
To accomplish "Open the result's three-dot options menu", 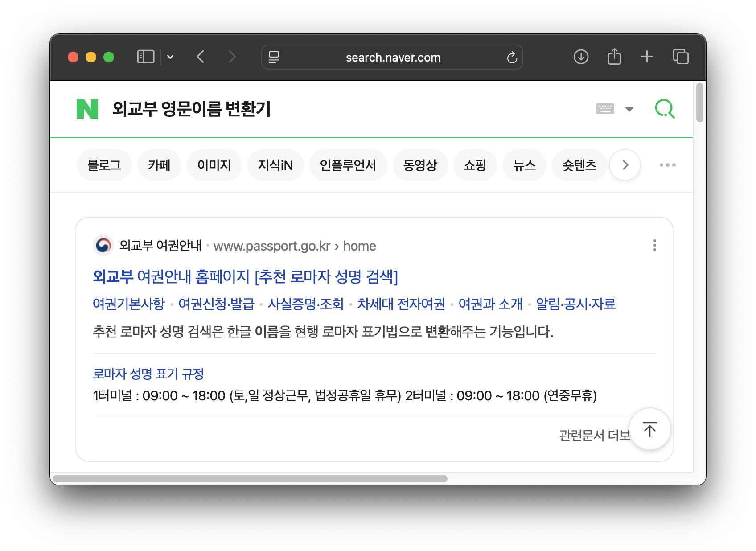I will (x=654, y=245).
